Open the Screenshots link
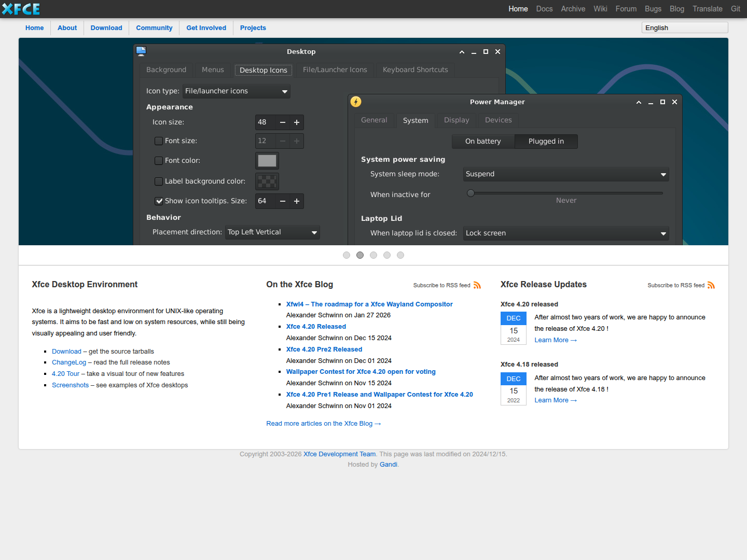747x560 pixels. click(71, 385)
